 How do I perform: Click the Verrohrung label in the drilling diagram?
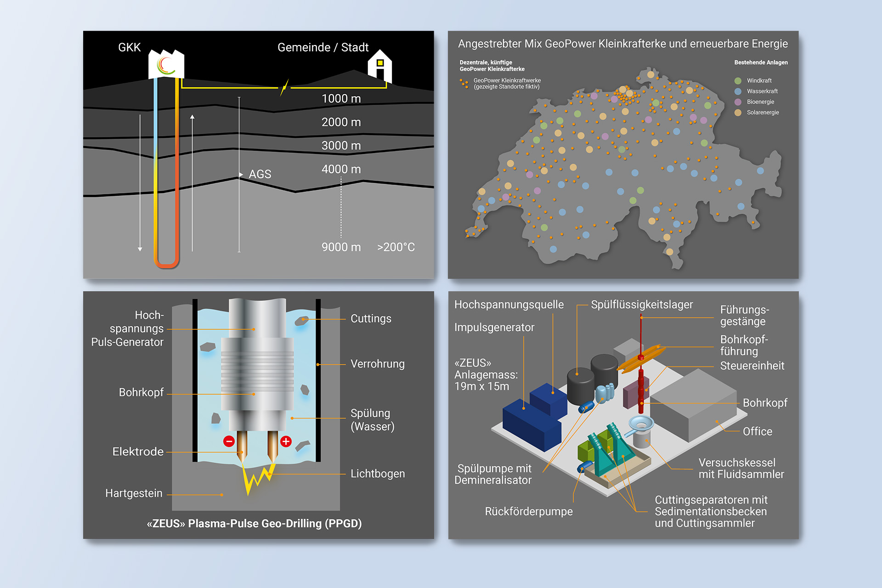[377, 364]
